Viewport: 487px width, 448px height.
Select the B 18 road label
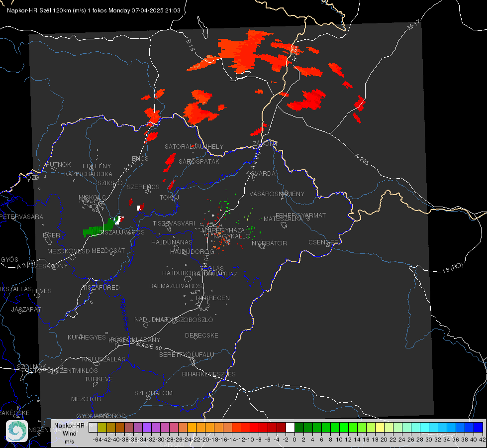[x=191, y=45]
